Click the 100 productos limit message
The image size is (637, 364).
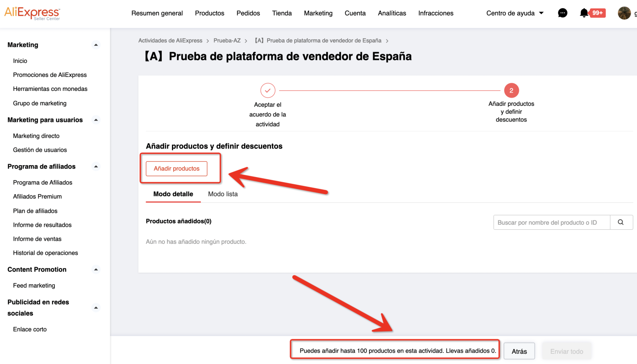click(x=398, y=351)
